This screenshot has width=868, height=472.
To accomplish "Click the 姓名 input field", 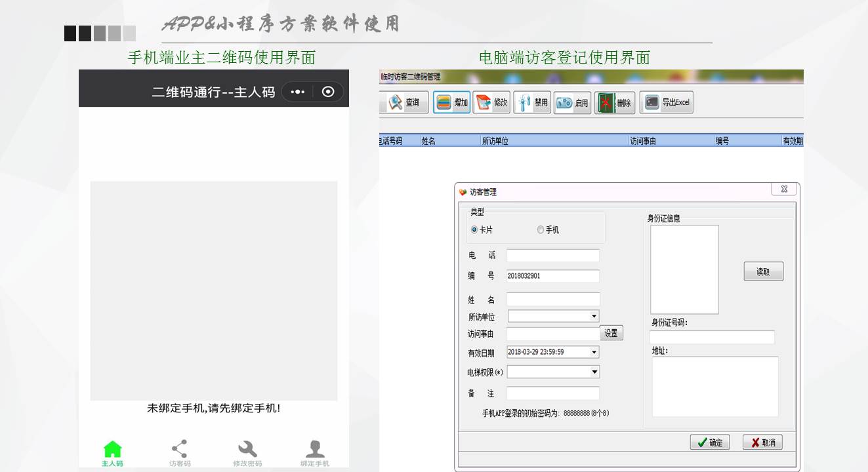I will (553, 300).
